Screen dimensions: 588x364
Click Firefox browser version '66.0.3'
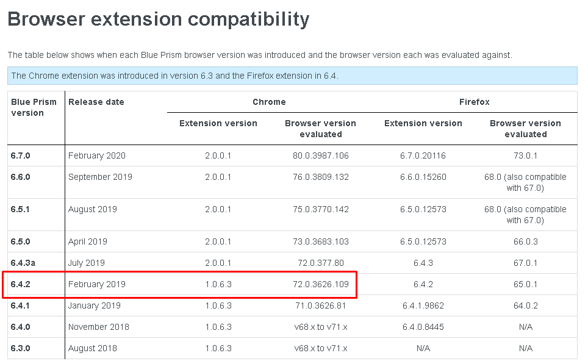(525, 241)
